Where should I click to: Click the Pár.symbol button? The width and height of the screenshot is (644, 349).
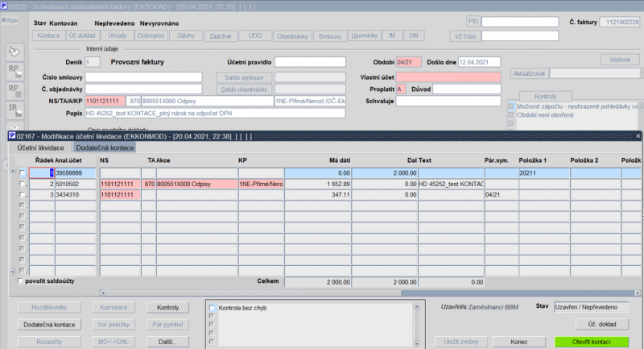(167, 325)
